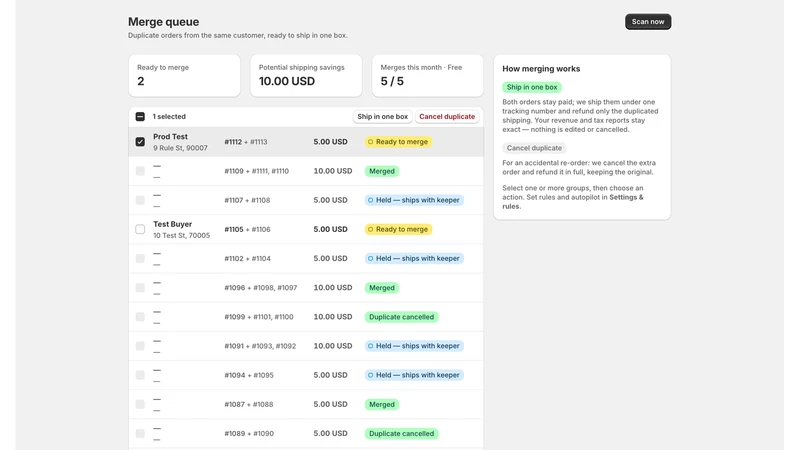Image resolution: width=800 pixels, height=450 pixels.
Task: Click the Ready to merge stat card
Action: (x=184, y=76)
